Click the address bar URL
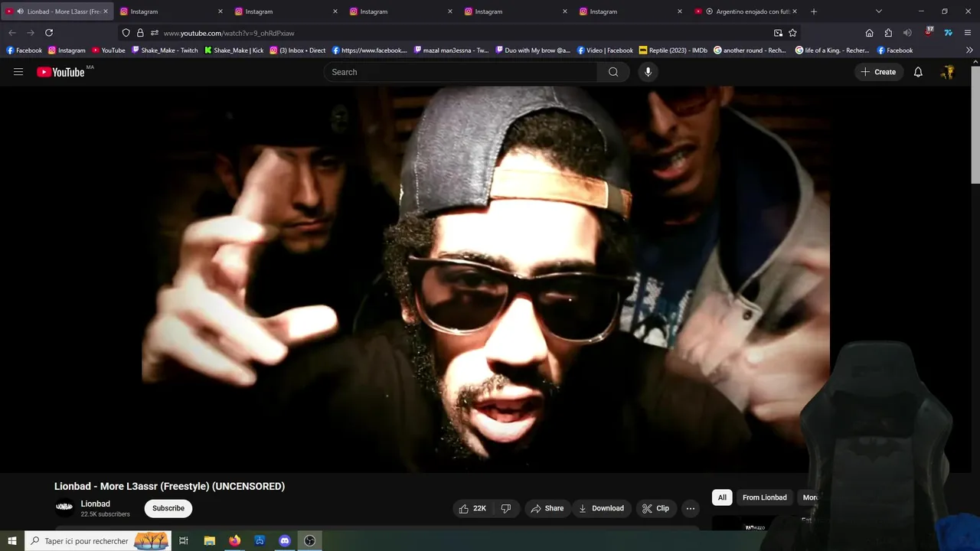This screenshot has width=980, height=551. (229, 33)
